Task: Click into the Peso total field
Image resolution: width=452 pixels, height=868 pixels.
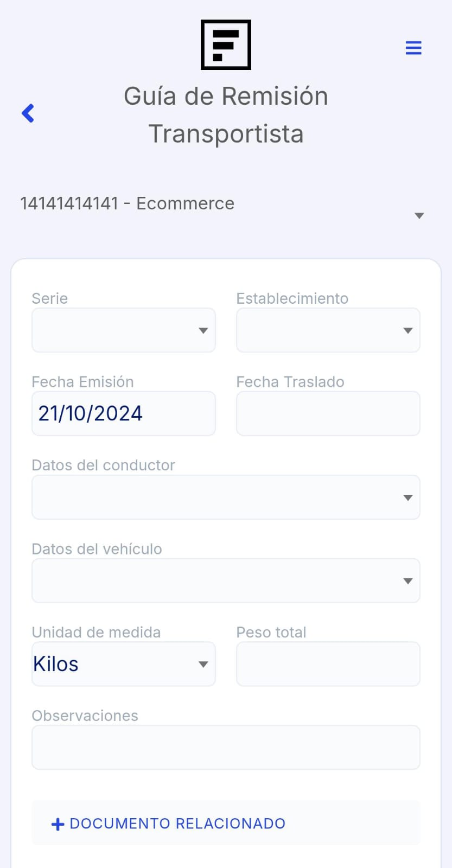Action: tap(328, 664)
